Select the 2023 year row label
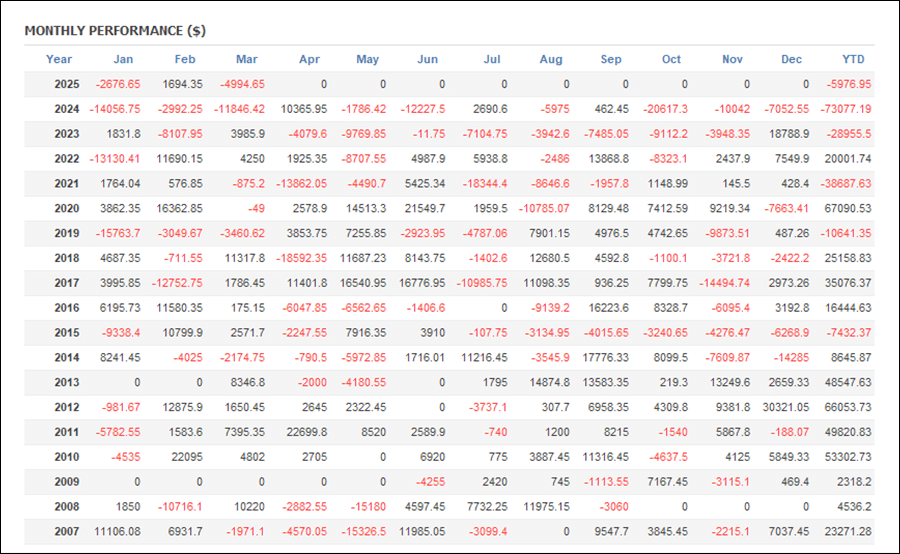This screenshot has width=900, height=554. [67, 134]
